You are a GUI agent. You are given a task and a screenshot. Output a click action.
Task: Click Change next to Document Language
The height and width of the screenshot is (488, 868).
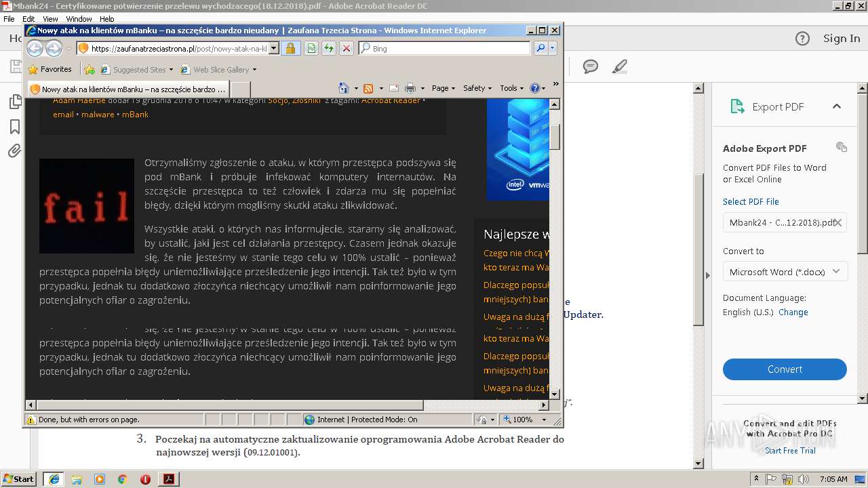point(793,312)
